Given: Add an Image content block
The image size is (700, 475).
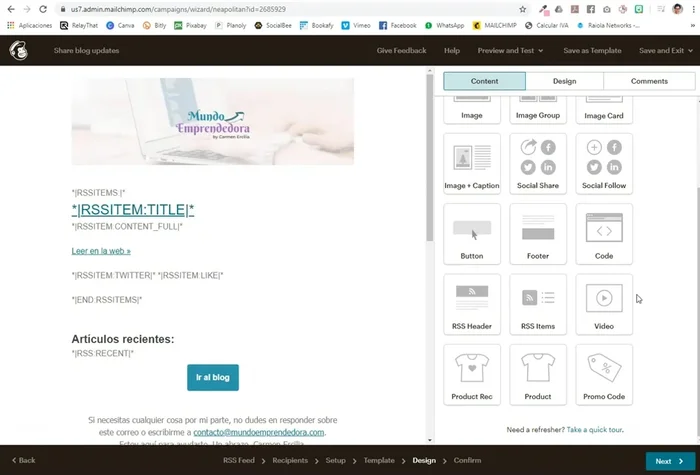Looking at the screenshot, I should point(472,109).
